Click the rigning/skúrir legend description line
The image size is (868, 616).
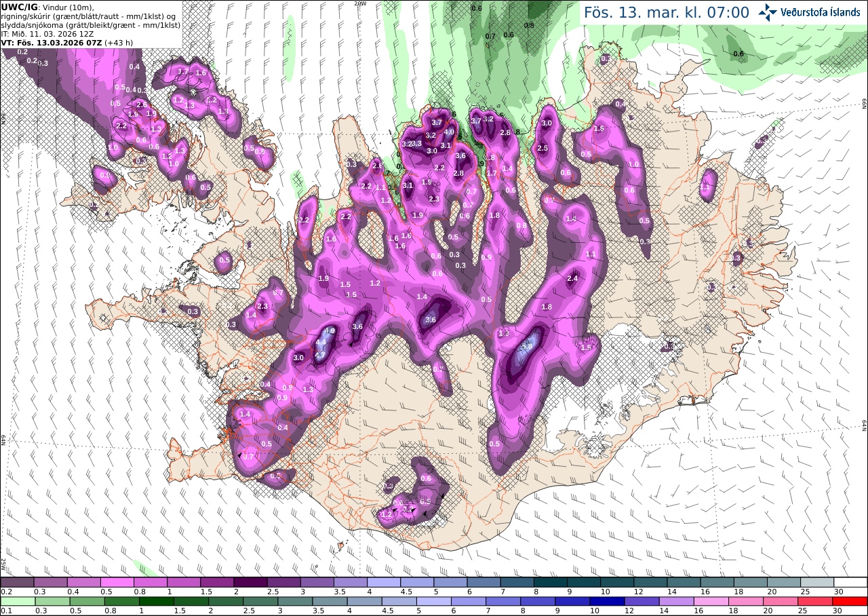90,16
